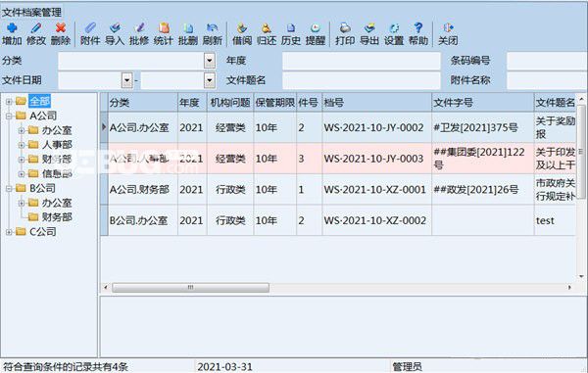
Task: Expand the C公司 tree node
Action: pos(9,232)
